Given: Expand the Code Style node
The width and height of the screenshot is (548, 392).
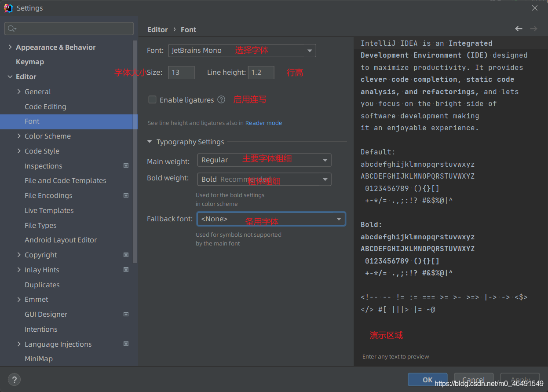Looking at the screenshot, I should 19,151.
